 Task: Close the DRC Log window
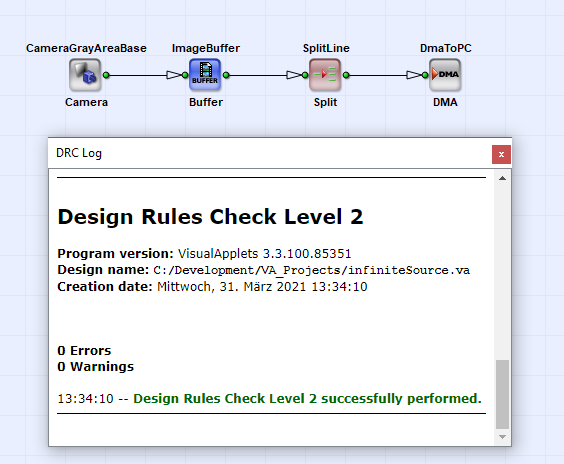[x=501, y=154]
